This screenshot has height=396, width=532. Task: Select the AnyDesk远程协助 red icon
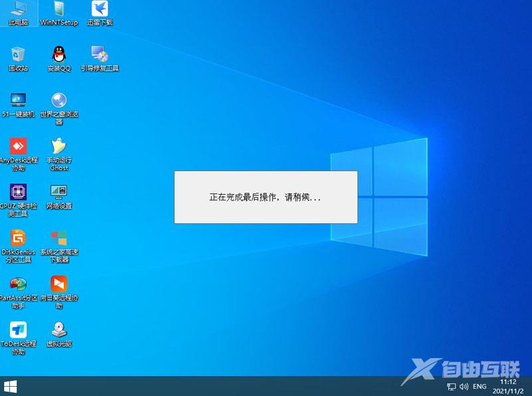[19, 154]
